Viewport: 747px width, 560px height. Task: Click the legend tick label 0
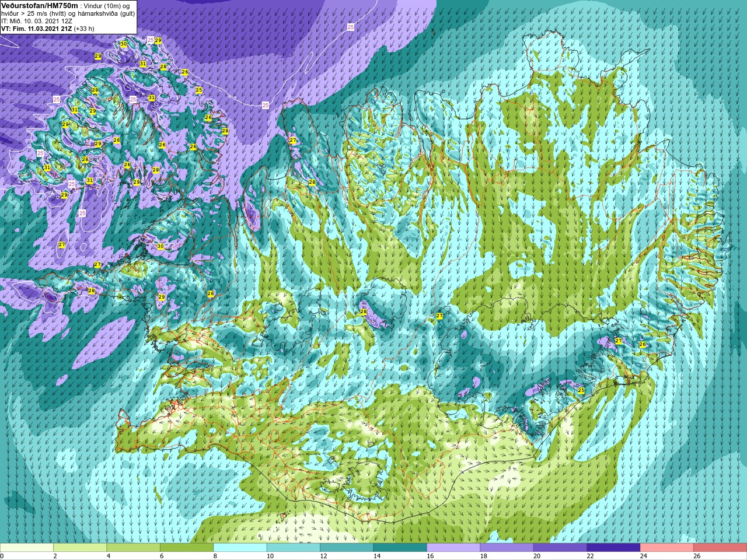[2, 556]
